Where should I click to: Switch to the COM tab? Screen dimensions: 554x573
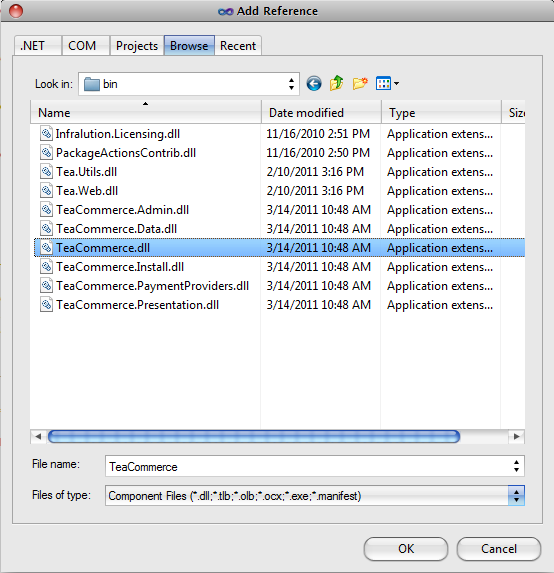pyautogui.click(x=86, y=46)
